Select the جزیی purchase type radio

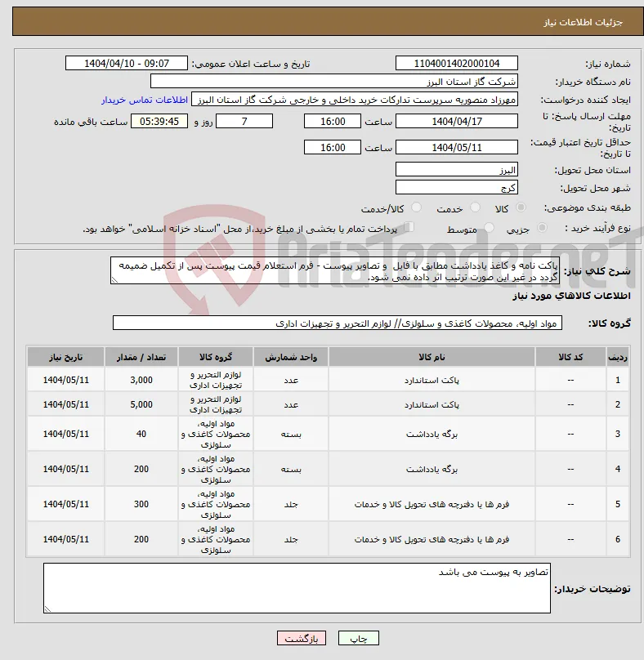(542, 228)
